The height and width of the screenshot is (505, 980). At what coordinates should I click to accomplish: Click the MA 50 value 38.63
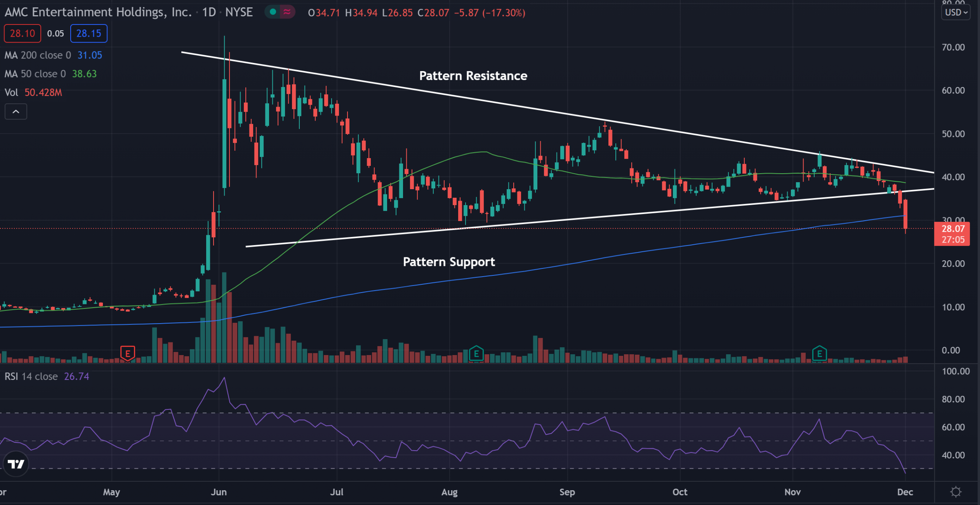[85, 74]
